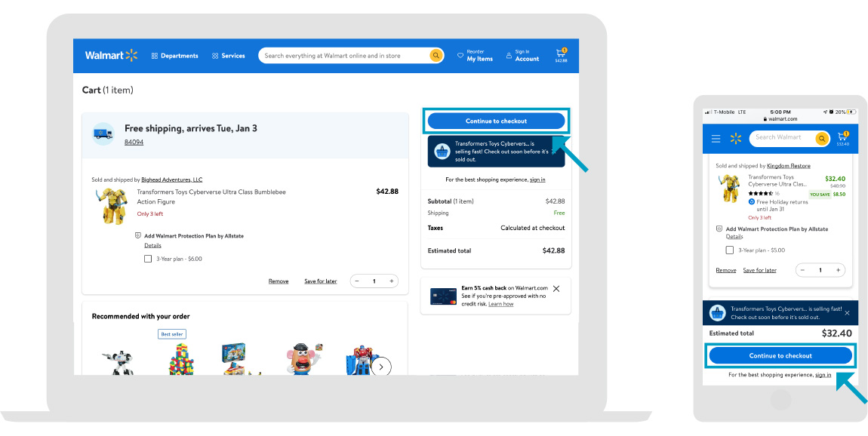Remove the item from laptop cart
This screenshot has width=868, height=436.
[x=279, y=281]
